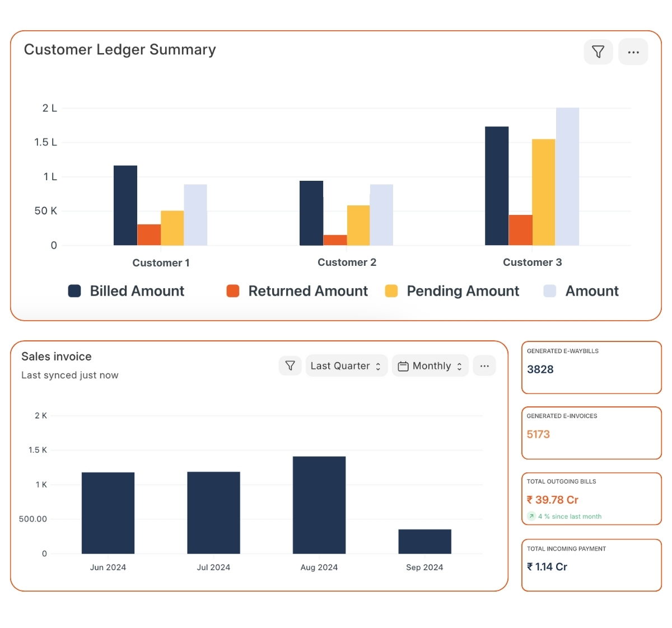Toggle the Pending Amount legend entry

(452, 291)
